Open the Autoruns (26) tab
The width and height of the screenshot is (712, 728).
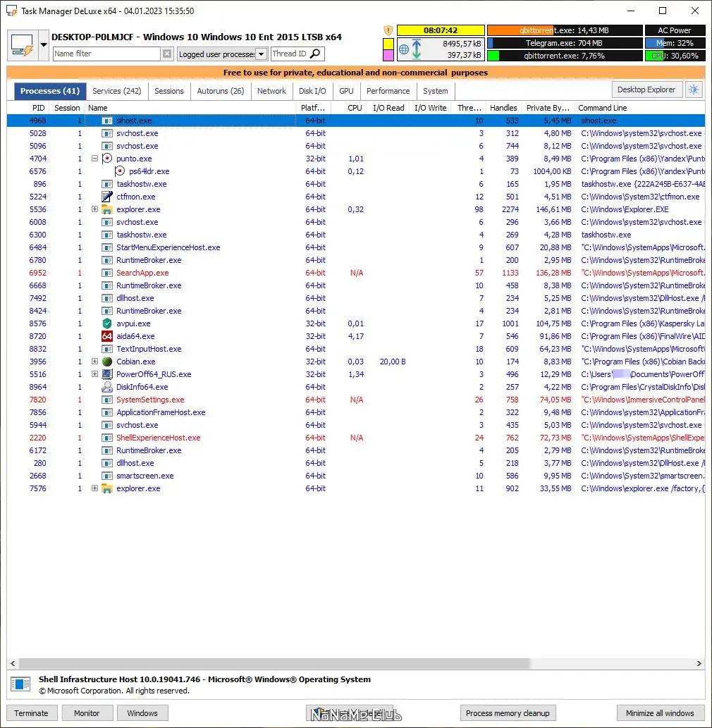click(221, 91)
